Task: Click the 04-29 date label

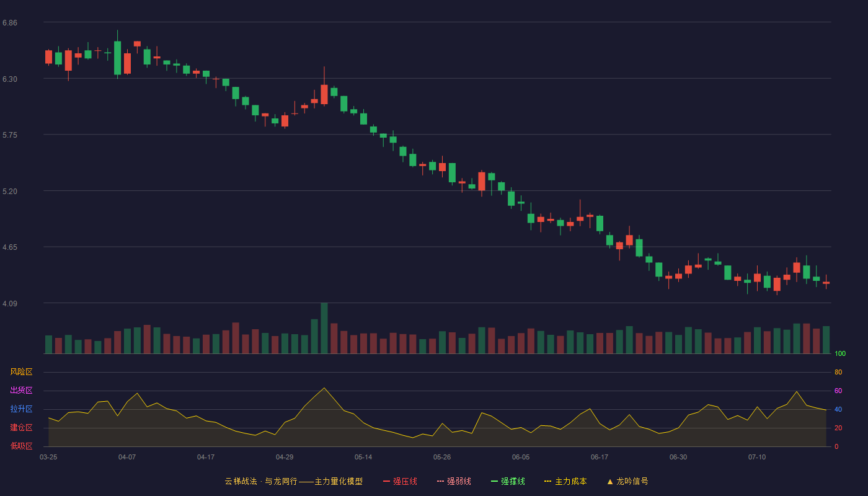Action: pyautogui.click(x=285, y=457)
